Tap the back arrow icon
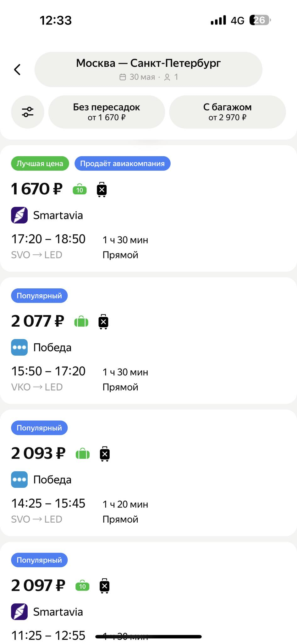Image resolution: width=297 pixels, height=644 pixels. tap(18, 69)
